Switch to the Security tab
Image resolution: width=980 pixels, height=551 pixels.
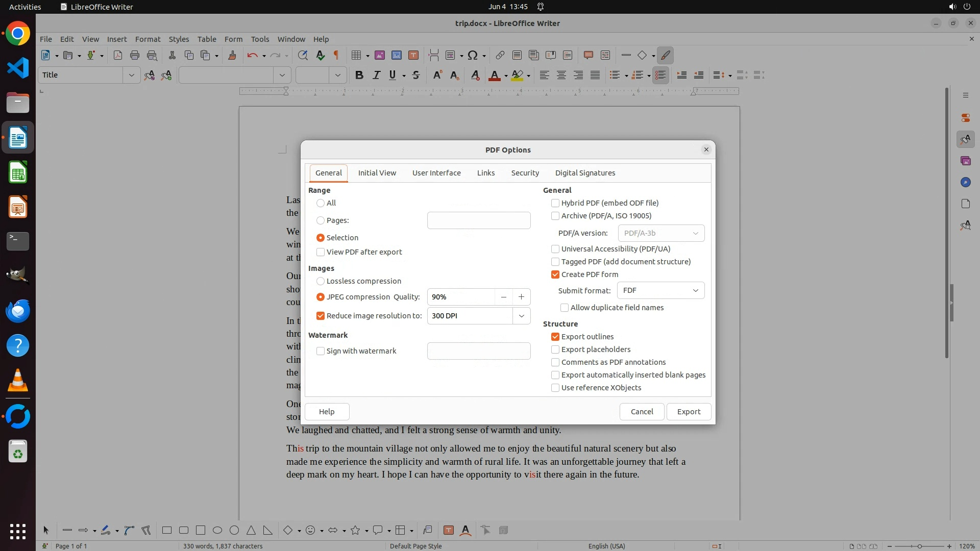(525, 173)
